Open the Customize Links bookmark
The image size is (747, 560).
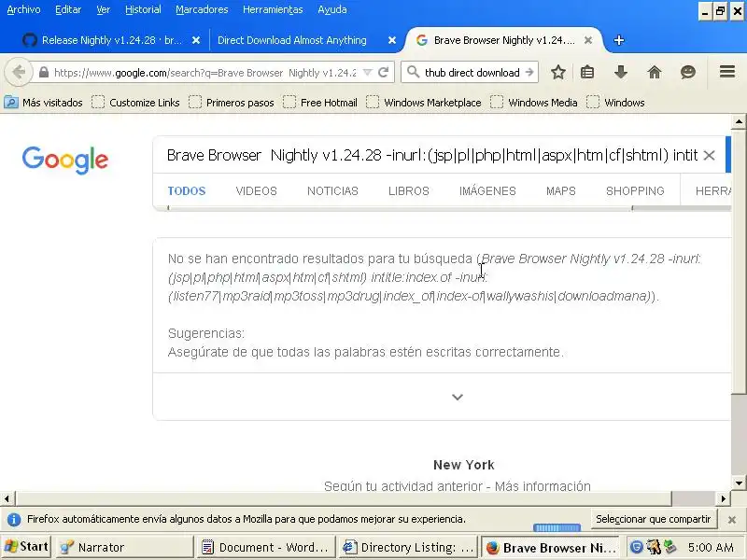135,103
